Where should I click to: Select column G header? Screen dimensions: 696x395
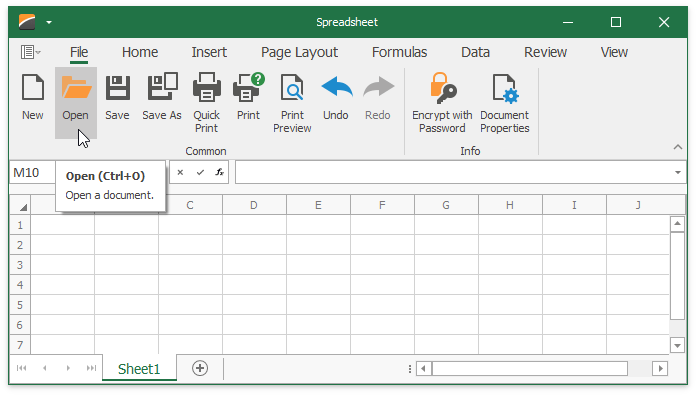[x=446, y=205]
